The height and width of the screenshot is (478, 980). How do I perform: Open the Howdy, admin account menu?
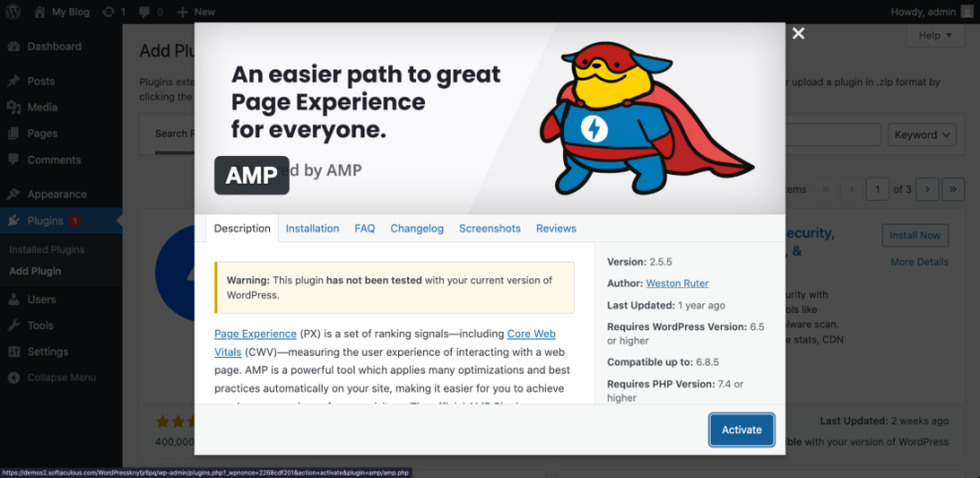(932, 11)
